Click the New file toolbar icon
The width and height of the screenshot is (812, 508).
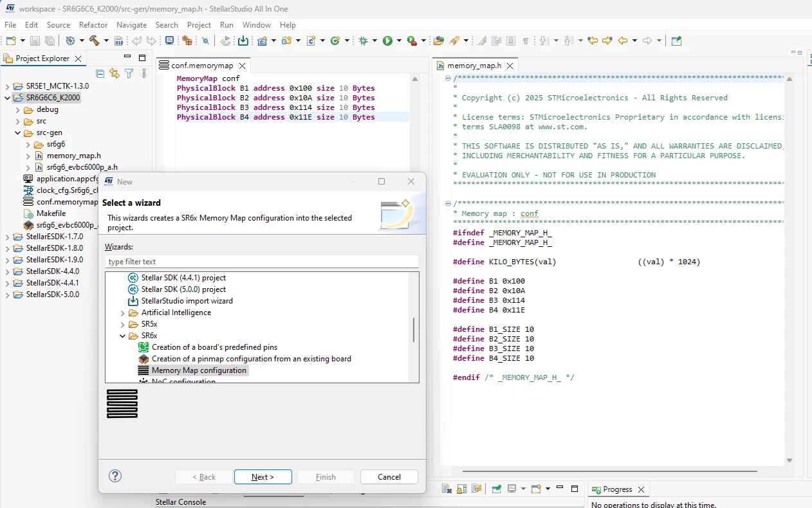pos(11,41)
